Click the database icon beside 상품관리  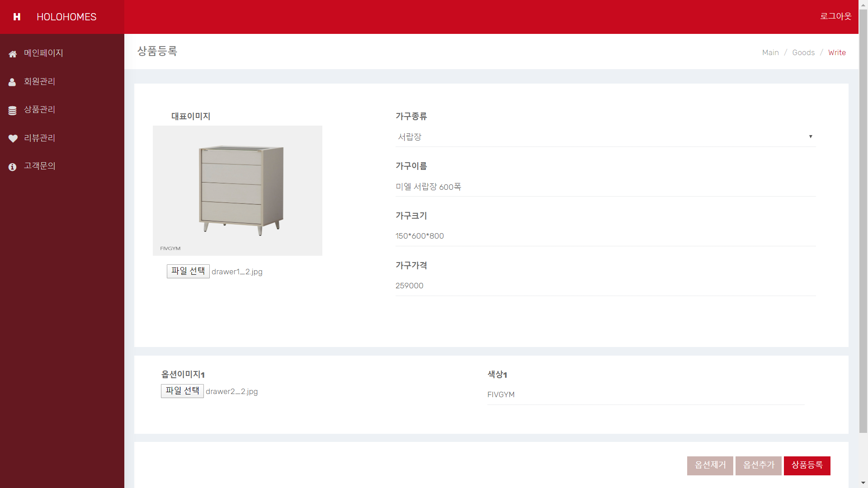click(x=12, y=110)
